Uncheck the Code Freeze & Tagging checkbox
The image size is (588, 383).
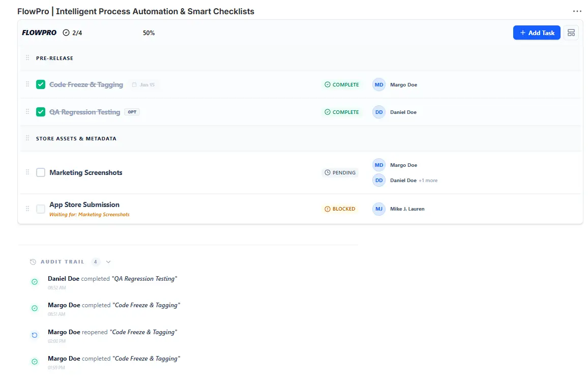(x=41, y=84)
